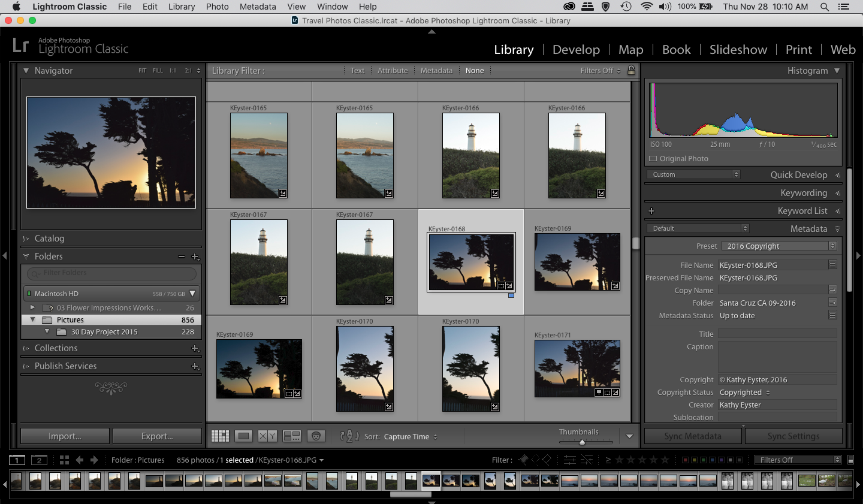The height and width of the screenshot is (504, 863).
Task: Select the Attribute filter tab
Action: [393, 70]
